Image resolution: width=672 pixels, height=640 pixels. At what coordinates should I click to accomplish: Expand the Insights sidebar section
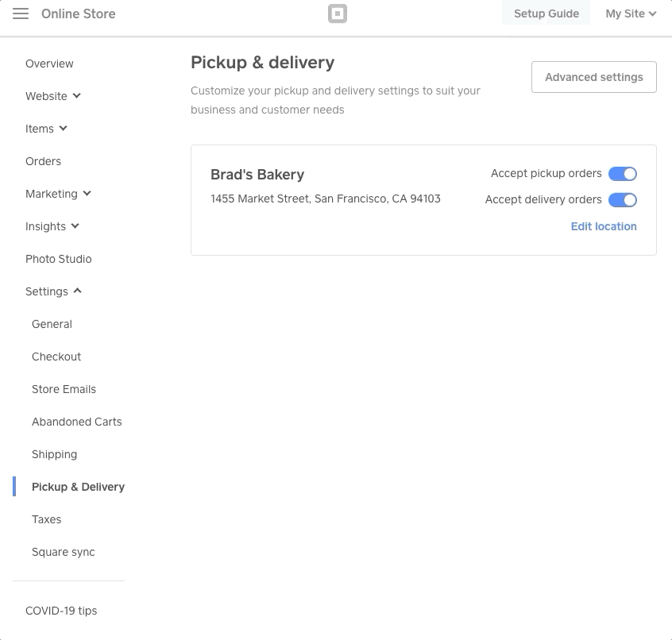tap(52, 226)
